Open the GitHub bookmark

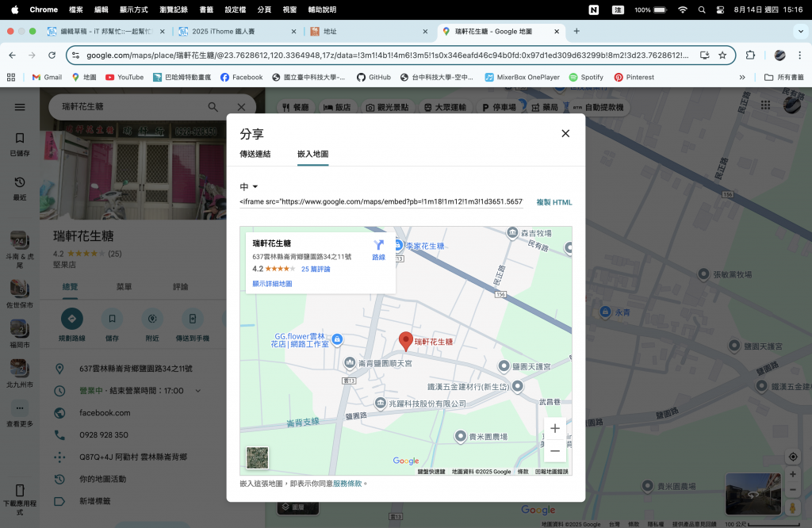click(x=373, y=77)
